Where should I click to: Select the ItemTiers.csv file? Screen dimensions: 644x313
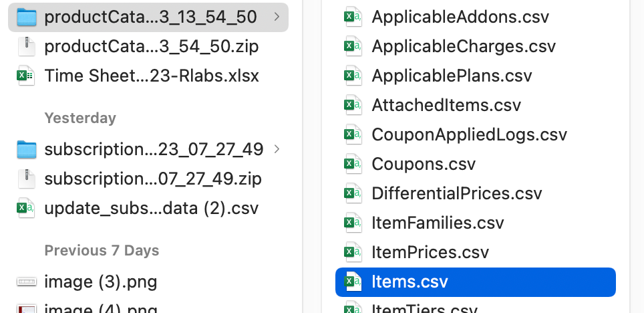point(424,309)
